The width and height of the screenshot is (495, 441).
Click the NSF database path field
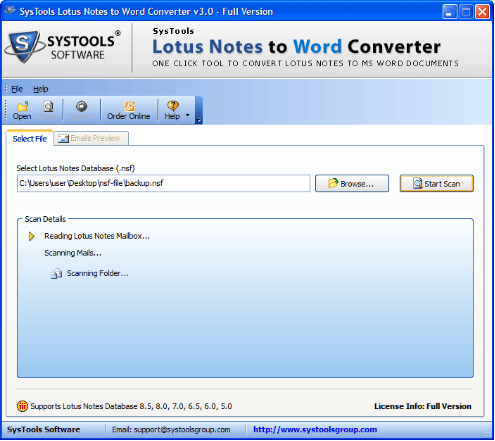tap(164, 183)
